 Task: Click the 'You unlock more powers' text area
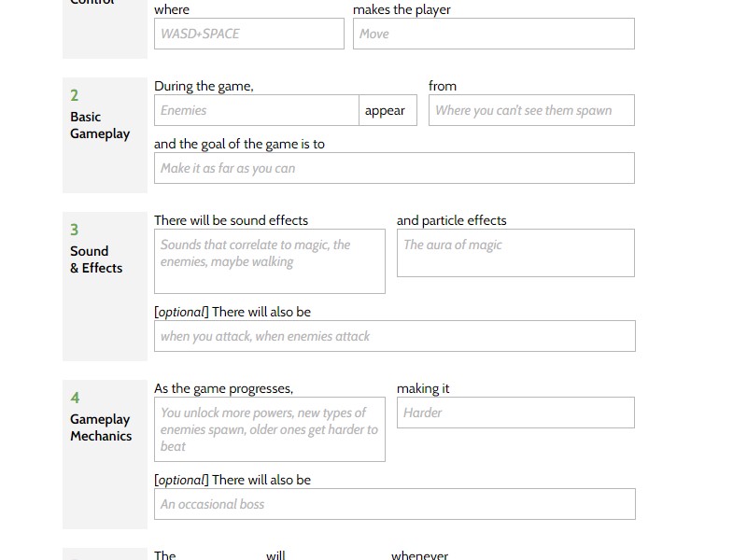coord(269,429)
